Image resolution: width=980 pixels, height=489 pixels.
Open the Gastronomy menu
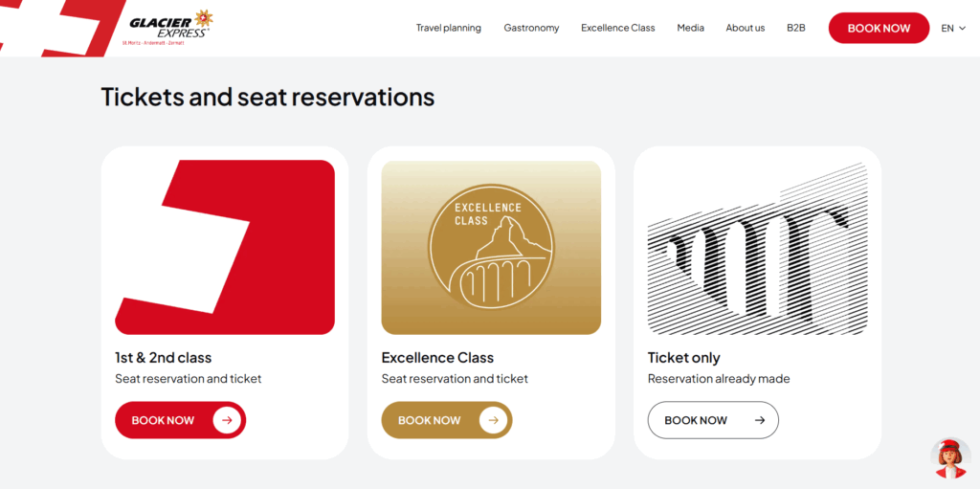click(x=531, y=28)
